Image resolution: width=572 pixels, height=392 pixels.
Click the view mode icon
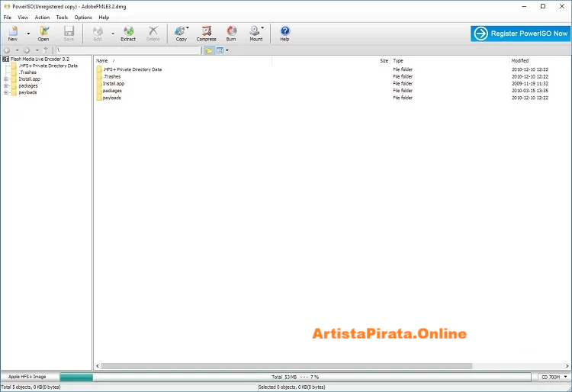(x=220, y=50)
